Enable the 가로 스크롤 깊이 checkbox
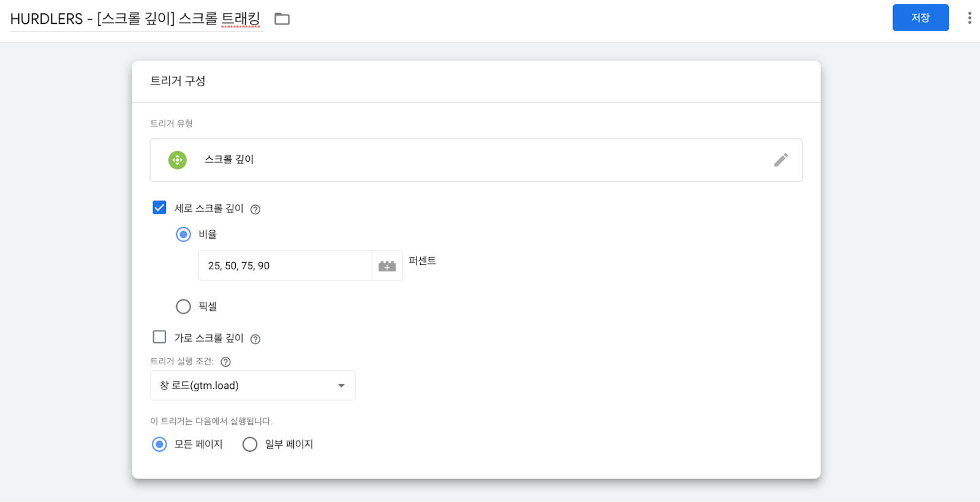This screenshot has width=980, height=502. 159,337
